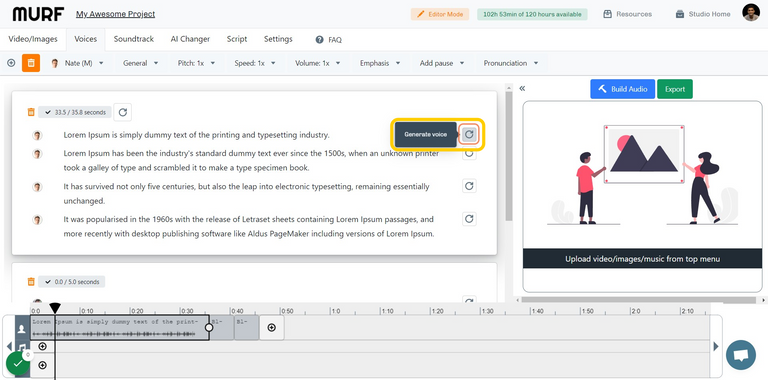Viewport: 768px width, 380px height.
Task: Open the Add pause dropdown
Action: point(441,63)
